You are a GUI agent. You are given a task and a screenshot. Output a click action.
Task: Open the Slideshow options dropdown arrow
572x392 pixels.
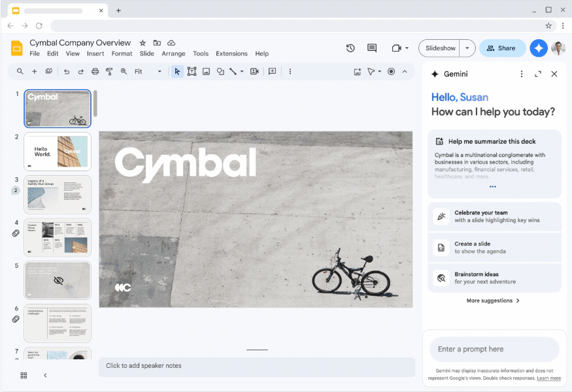pyautogui.click(x=467, y=48)
